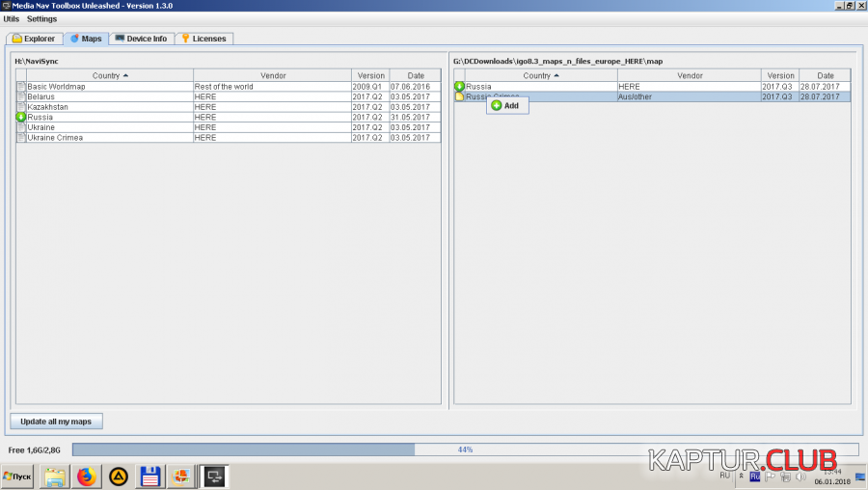Click the document icon next to Basic Worldmap
The width and height of the screenshot is (868, 490).
pos(21,87)
